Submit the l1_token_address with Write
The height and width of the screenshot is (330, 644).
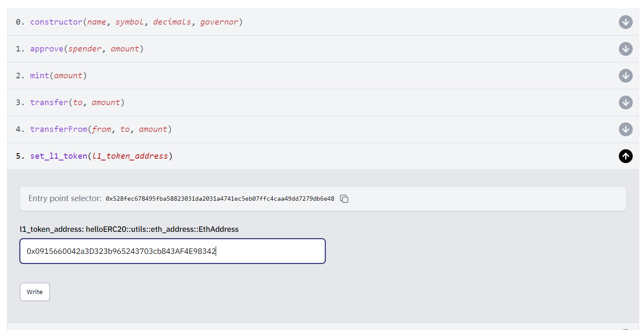[x=35, y=292]
